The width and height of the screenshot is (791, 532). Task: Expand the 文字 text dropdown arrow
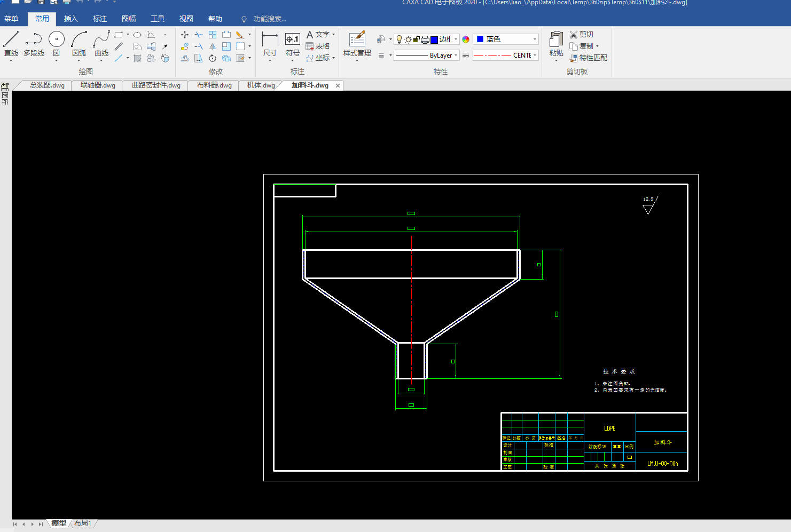coord(334,35)
